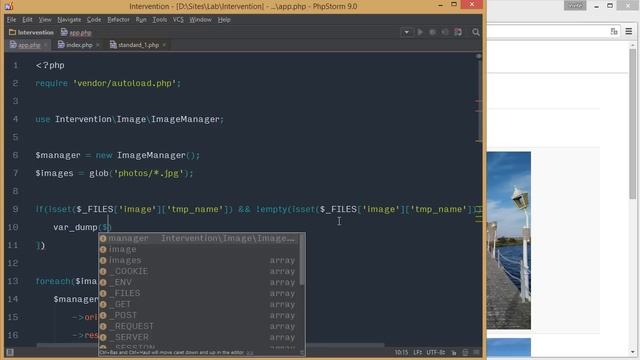Click the browser page vertical scrollbar
Screen dimensions: 640x360
click(x=633, y=123)
